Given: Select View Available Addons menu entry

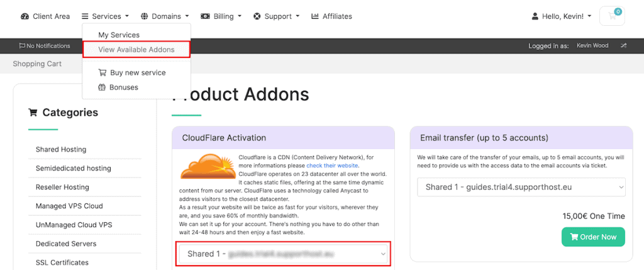Looking at the screenshot, I should coord(136,50).
